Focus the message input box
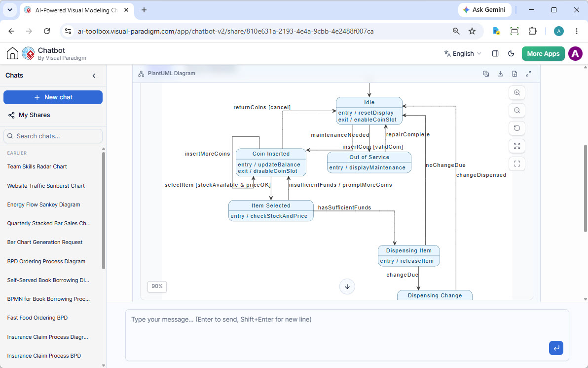Image resolution: width=588 pixels, height=368 pixels. pyautogui.click(x=347, y=335)
